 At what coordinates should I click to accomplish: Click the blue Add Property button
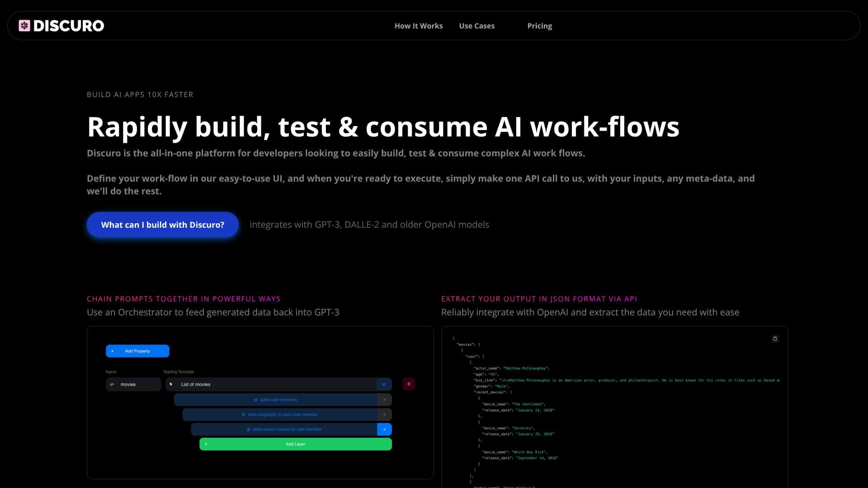tap(137, 351)
